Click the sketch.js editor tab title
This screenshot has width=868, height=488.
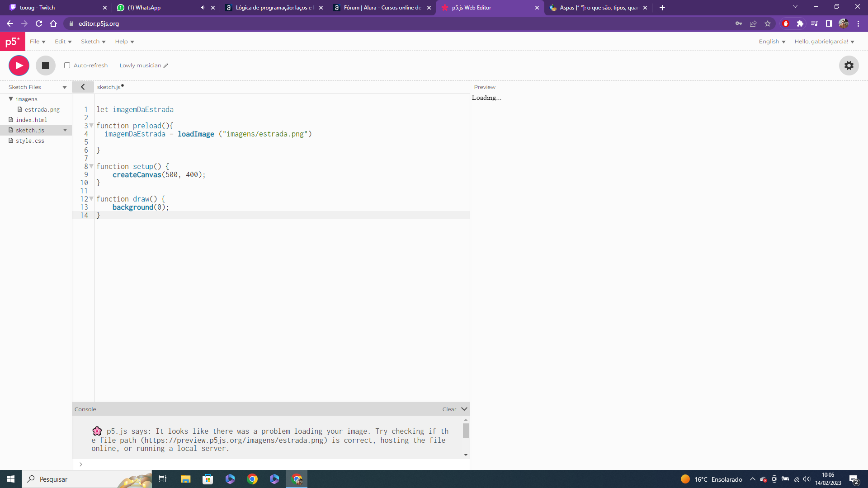coord(109,87)
